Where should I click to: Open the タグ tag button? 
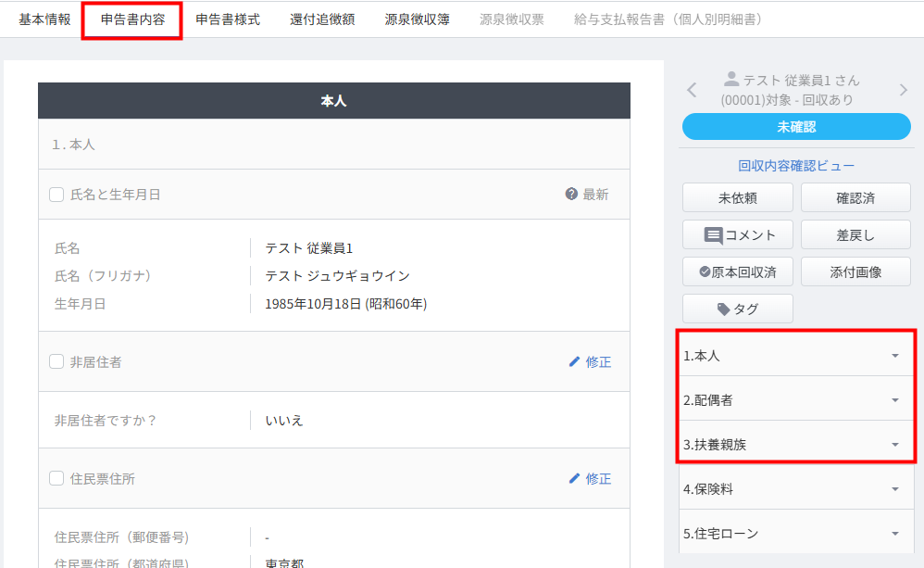point(737,309)
